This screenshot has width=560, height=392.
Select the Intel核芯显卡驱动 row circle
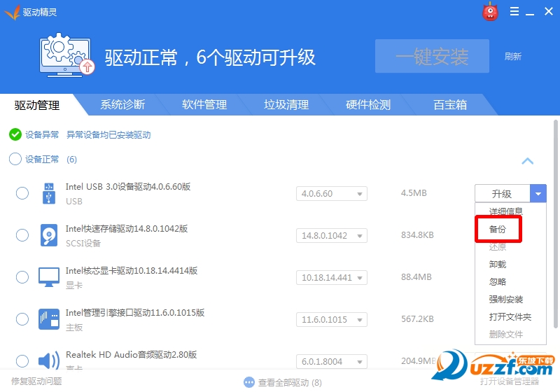point(22,277)
